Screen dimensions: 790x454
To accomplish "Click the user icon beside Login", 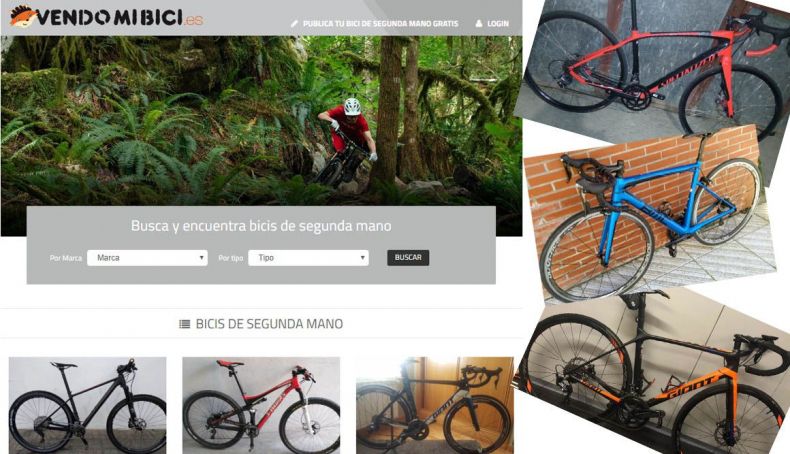I will (479, 23).
